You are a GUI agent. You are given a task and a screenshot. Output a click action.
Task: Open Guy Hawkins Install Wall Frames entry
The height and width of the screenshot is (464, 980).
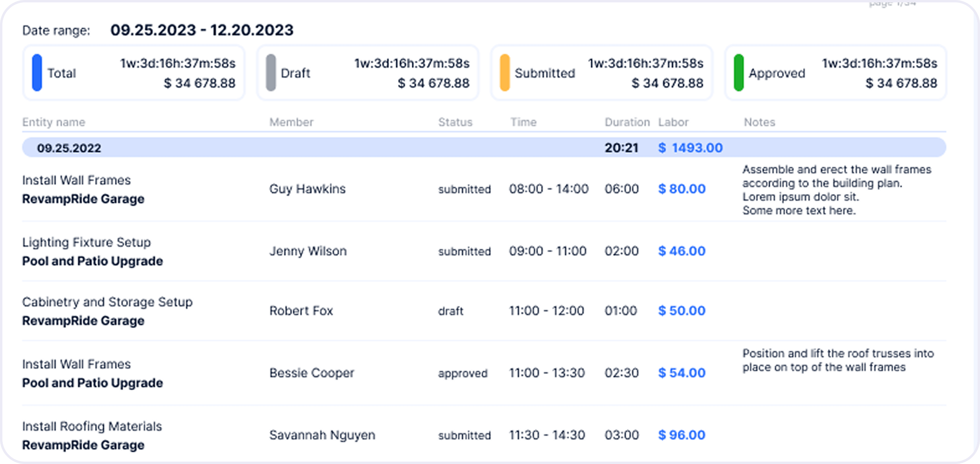pyautogui.click(x=484, y=190)
